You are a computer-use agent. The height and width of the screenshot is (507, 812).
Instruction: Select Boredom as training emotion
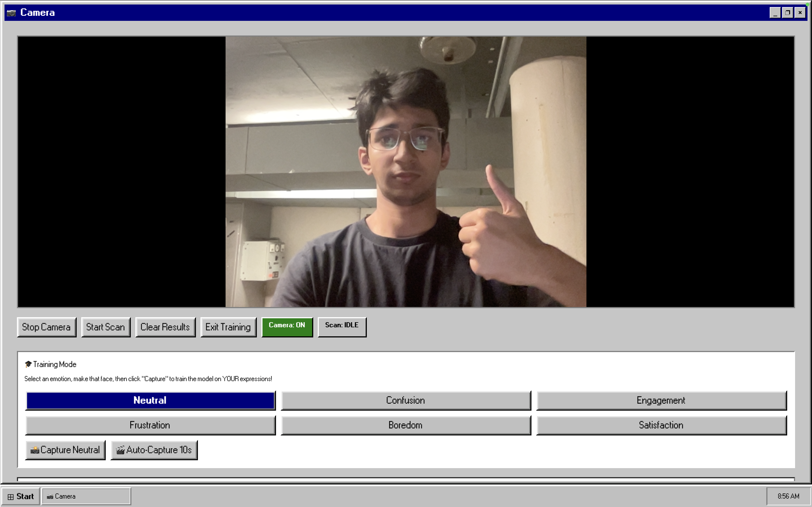pyautogui.click(x=406, y=425)
